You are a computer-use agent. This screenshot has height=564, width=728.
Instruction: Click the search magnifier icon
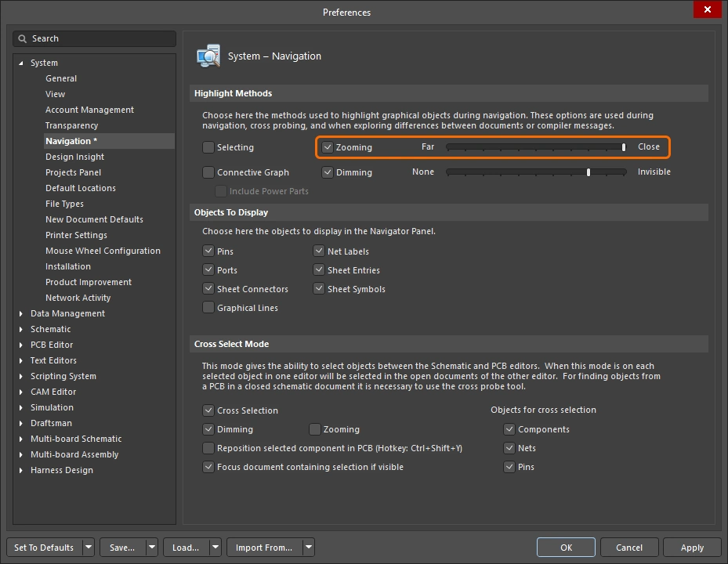click(x=24, y=38)
